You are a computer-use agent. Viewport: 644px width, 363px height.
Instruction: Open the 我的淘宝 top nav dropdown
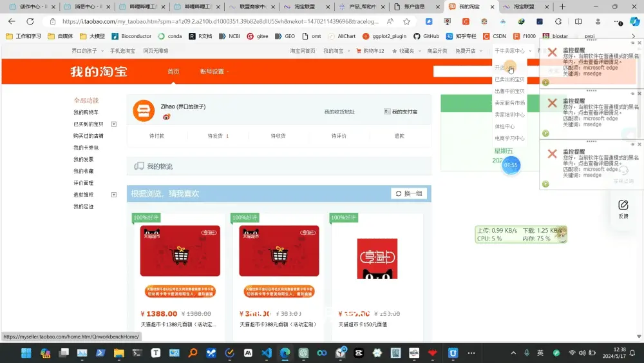(336, 51)
